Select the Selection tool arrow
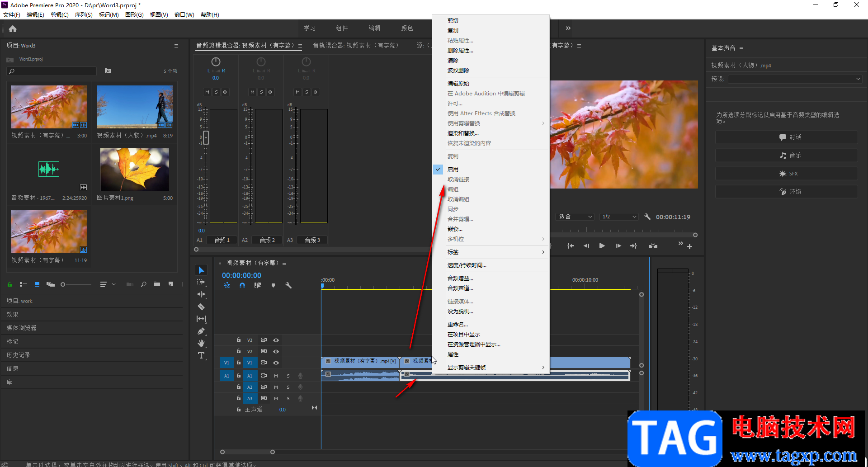Screen dimensions: 868x467 coord(201,270)
